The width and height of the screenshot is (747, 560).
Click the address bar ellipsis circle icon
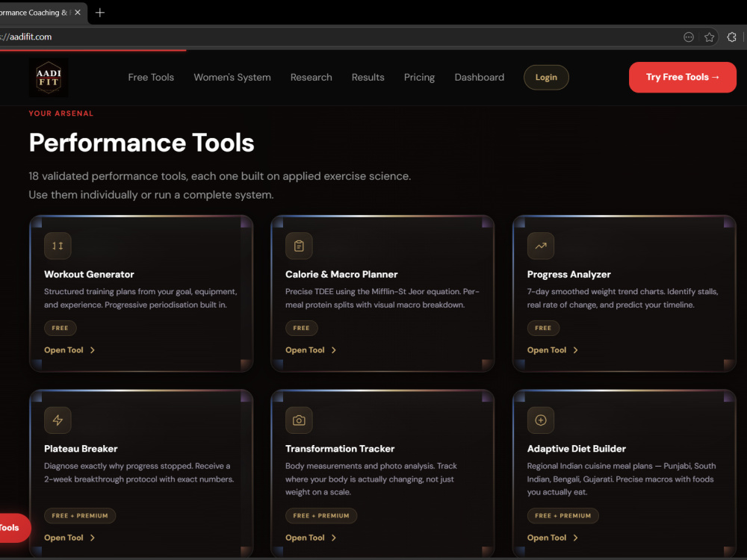pyautogui.click(x=689, y=37)
